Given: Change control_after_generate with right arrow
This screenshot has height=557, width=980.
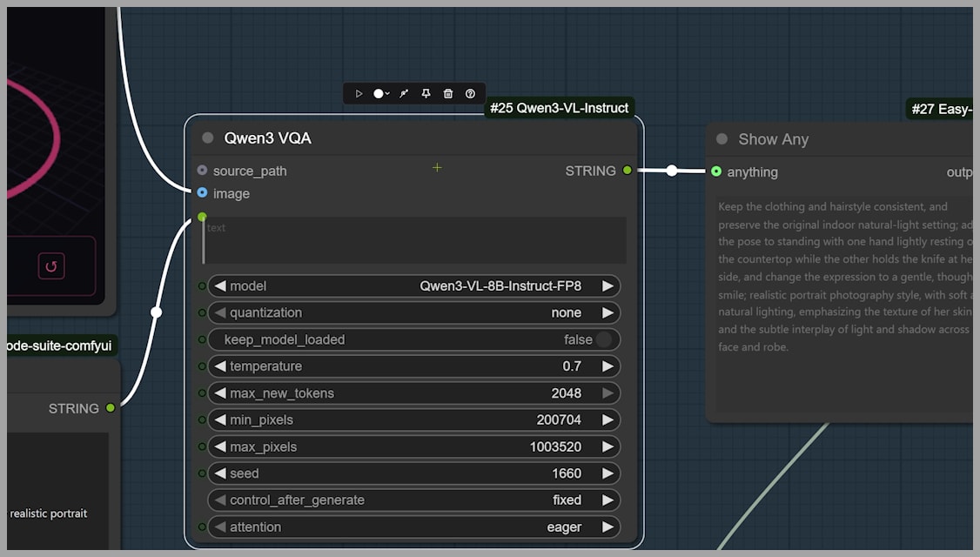Looking at the screenshot, I should pos(607,500).
